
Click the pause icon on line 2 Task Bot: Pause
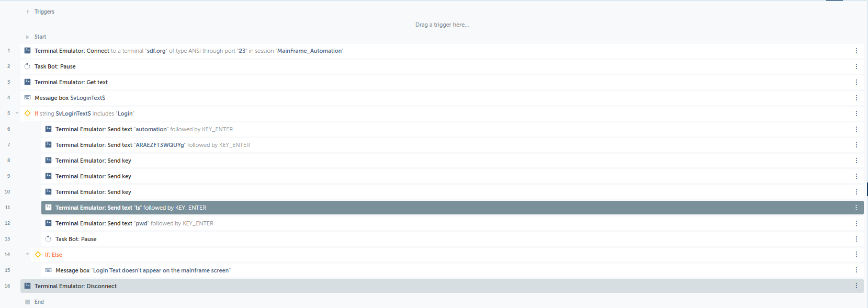pyautogui.click(x=28, y=66)
